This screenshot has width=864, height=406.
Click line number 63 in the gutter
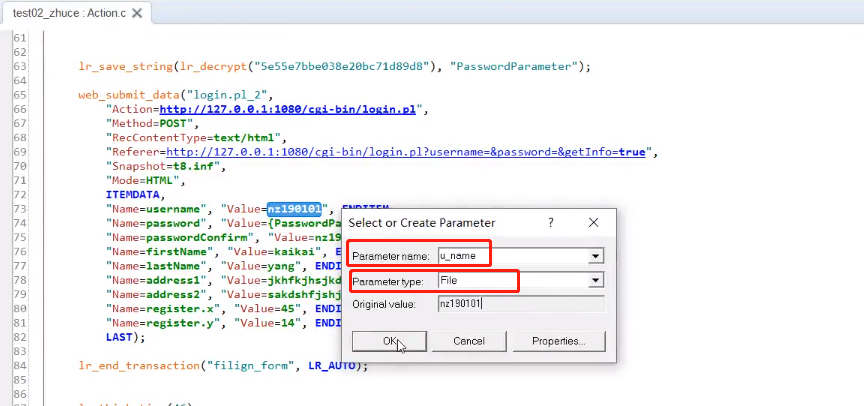click(20, 67)
